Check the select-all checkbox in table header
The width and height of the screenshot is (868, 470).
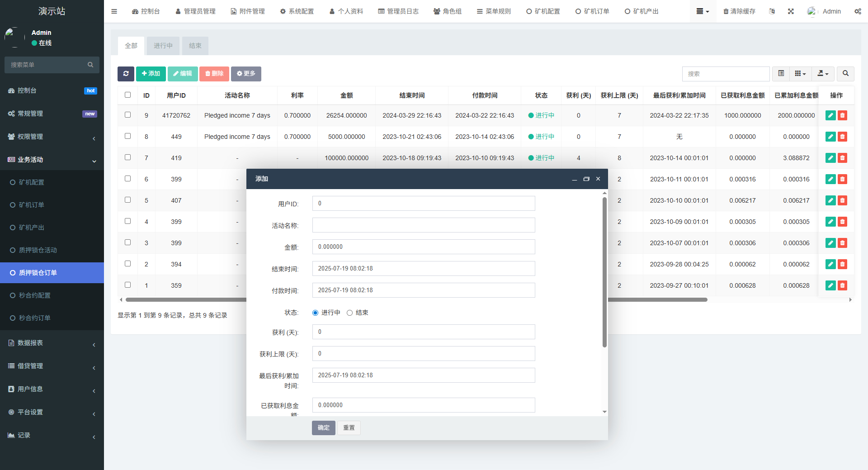coord(127,95)
